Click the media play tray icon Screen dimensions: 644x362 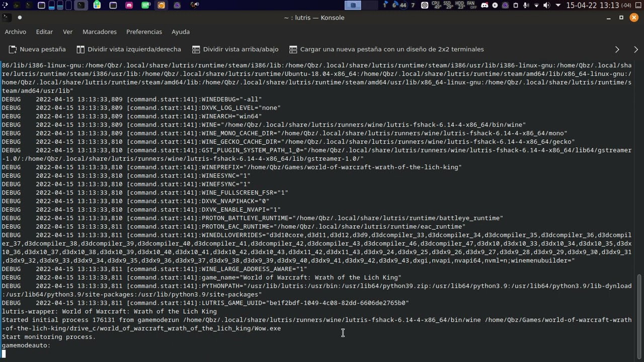point(495,5)
